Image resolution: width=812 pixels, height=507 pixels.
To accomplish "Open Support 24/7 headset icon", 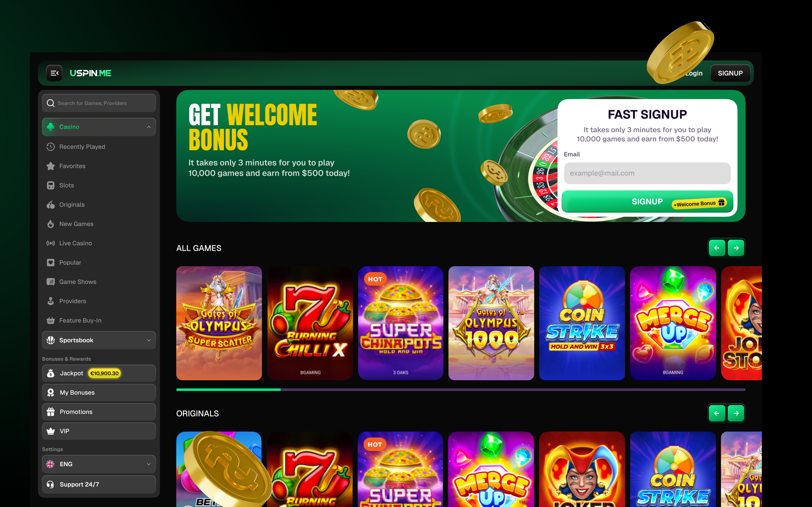I will pos(51,484).
